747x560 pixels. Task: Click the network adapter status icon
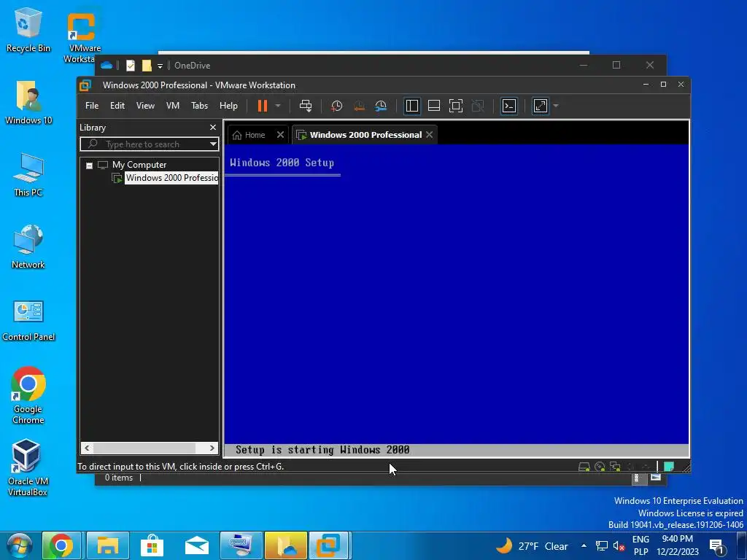tap(615, 467)
